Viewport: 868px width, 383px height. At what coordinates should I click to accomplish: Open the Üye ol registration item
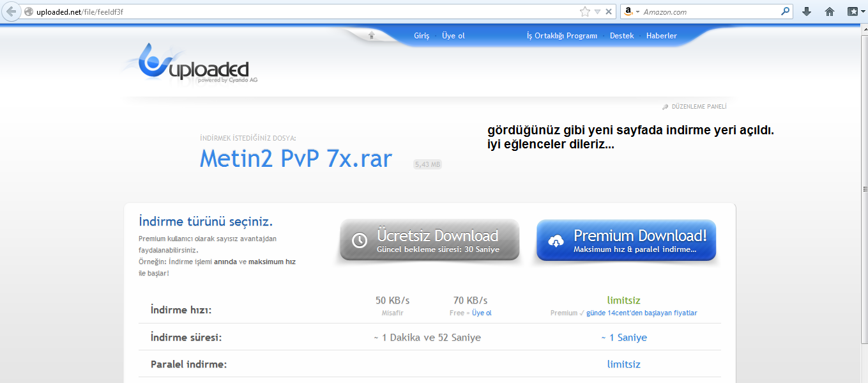click(453, 36)
